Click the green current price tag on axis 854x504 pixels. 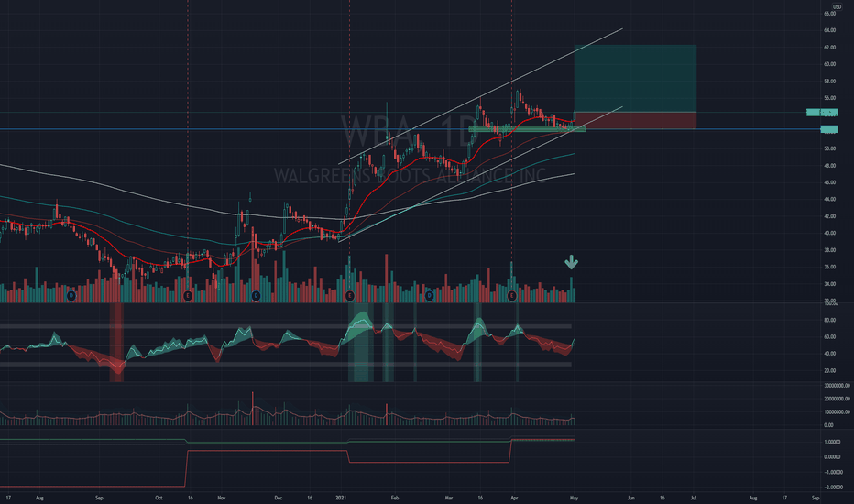[822, 112]
